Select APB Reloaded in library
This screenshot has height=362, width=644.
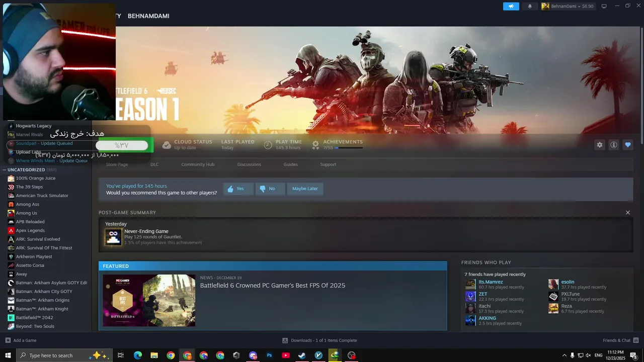click(30, 222)
